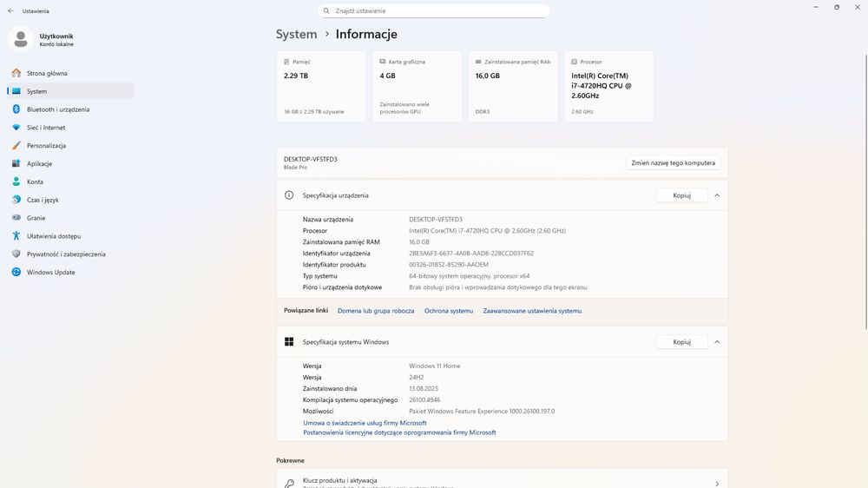Open Personalizacja settings
Viewport: 868px width, 488px height.
tap(46, 146)
